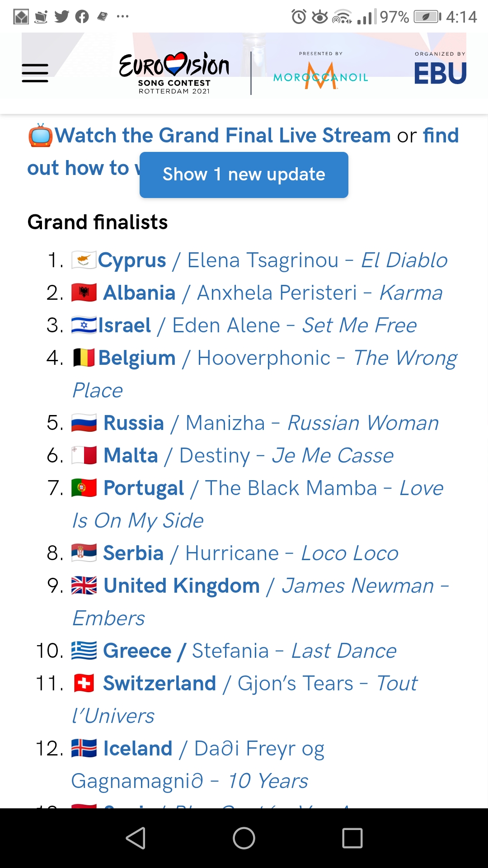Open the Malta finalist link

point(131,456)
